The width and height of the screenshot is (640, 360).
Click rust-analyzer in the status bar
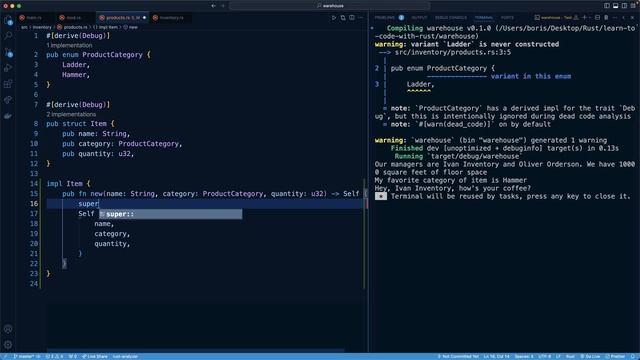click(125, 356)
